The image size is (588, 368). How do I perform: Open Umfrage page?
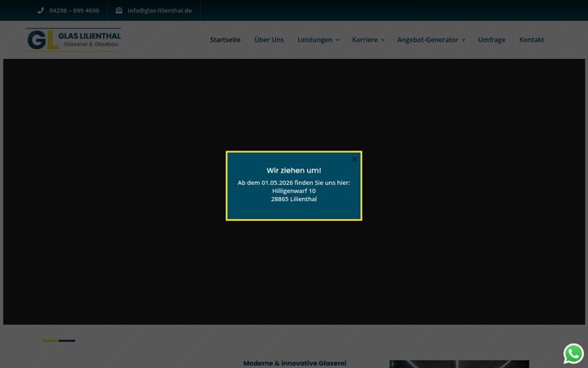[492, 39]
